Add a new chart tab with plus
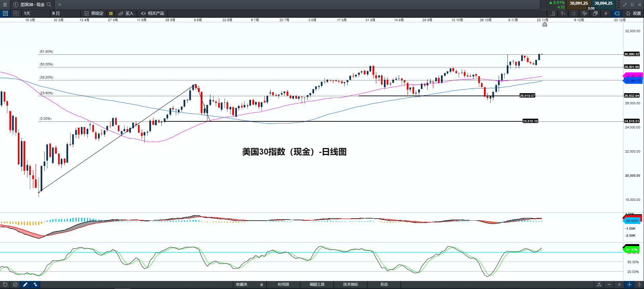Viewport: 644px width, 289px height. (60, 5)
